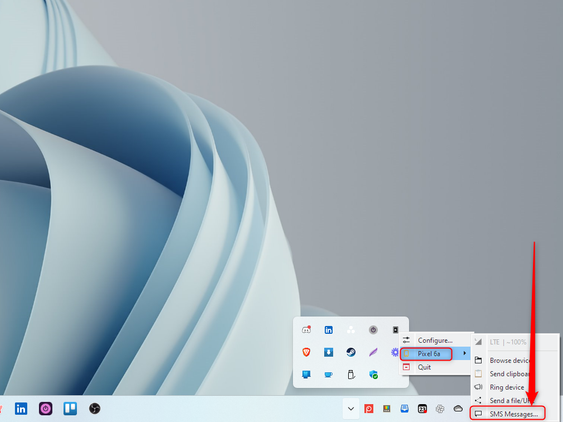Screen dimensions: 563x422
Task: Click the red Quit window icon
Action: (406, 367)
